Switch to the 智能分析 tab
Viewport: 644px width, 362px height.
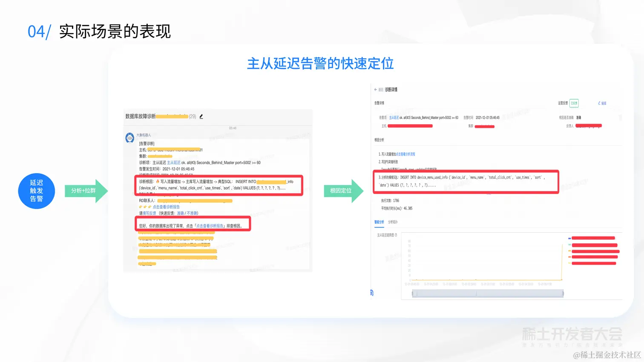coord(379,222)
